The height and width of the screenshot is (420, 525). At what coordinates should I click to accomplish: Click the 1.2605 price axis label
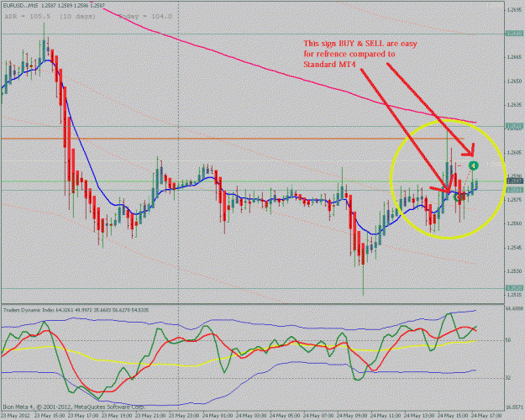coord(514,152)
